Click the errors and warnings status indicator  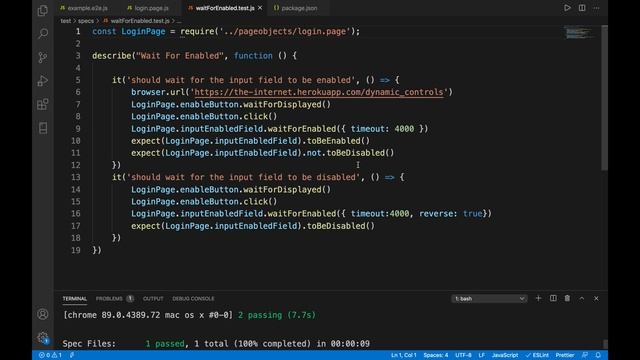click(50, 355)
